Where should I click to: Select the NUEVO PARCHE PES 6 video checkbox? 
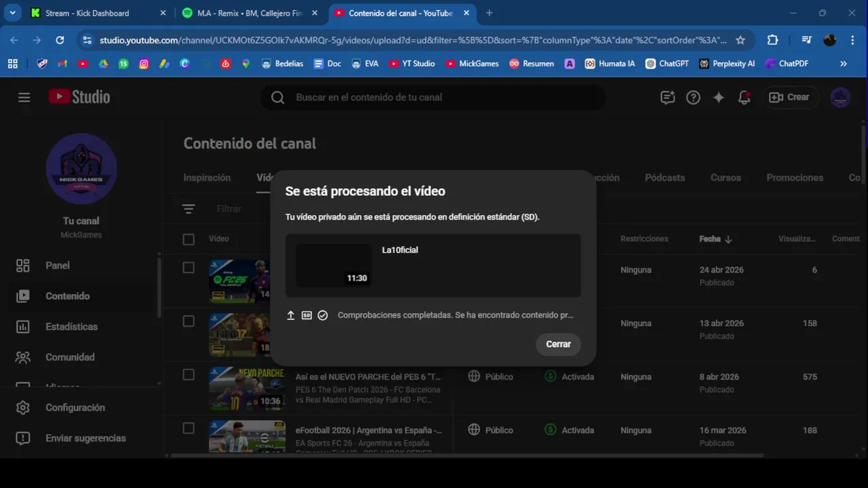coord(189,375)
